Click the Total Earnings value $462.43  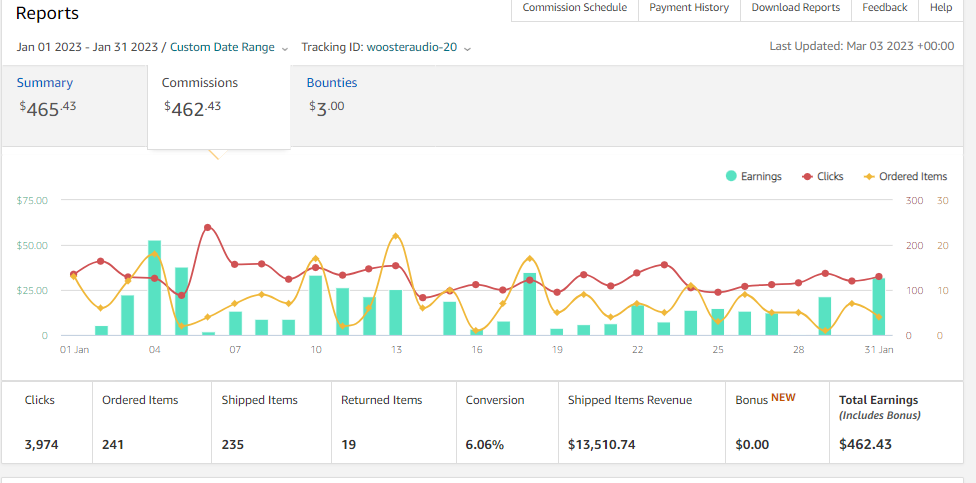tap(865, 444)
